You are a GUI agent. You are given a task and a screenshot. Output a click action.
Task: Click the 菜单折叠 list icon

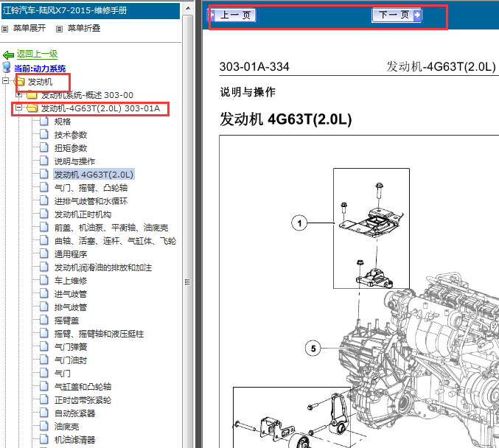click(x=59, y=29)
